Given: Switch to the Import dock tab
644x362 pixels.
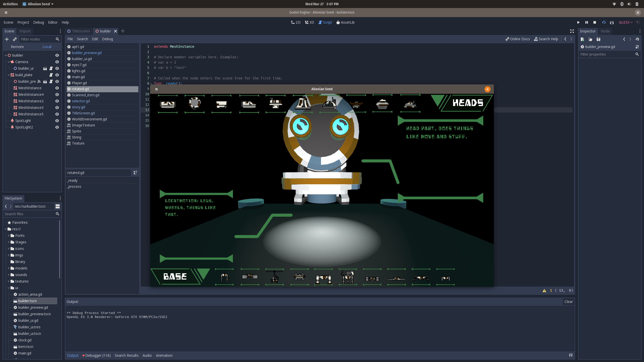Looking at the screenshot, I should tap(25, 31).
